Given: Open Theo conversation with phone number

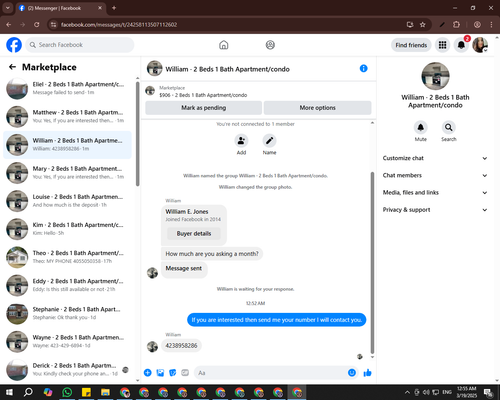Looking at the screenshot, I should coord(67,257).
